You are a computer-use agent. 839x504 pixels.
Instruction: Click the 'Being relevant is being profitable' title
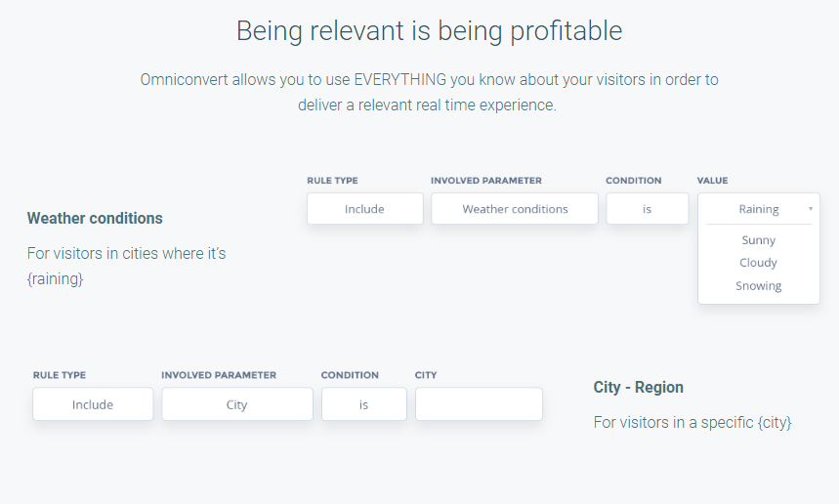[429, 30]
